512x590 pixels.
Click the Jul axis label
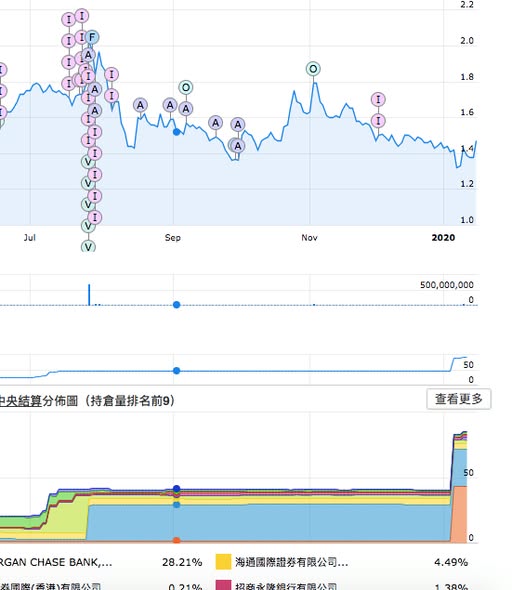[x=30, y=237]
